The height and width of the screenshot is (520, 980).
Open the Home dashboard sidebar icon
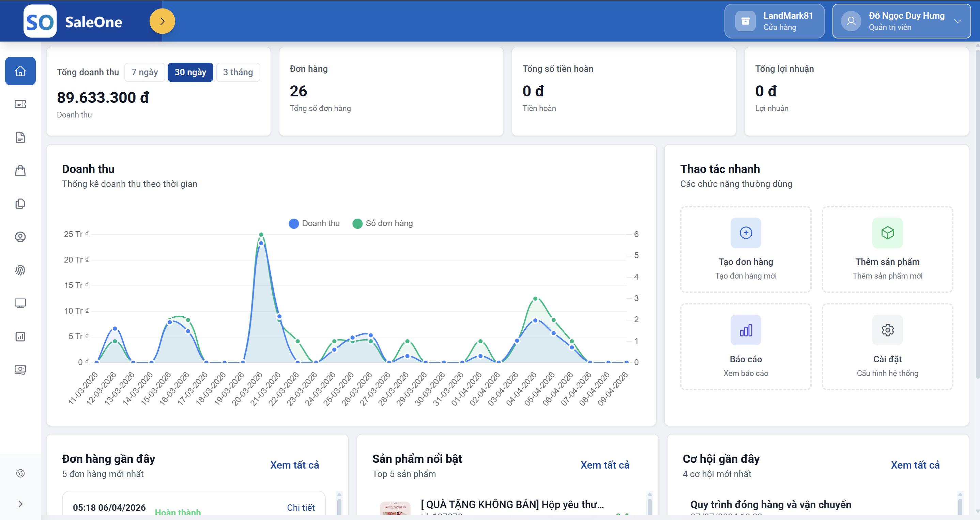click(x=20, y=71)
